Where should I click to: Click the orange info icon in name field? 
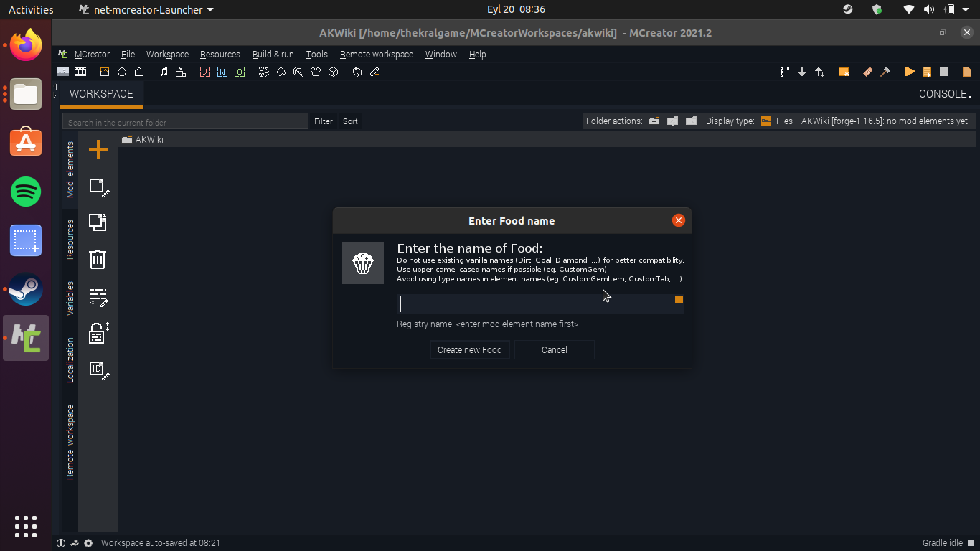(679, 299)
